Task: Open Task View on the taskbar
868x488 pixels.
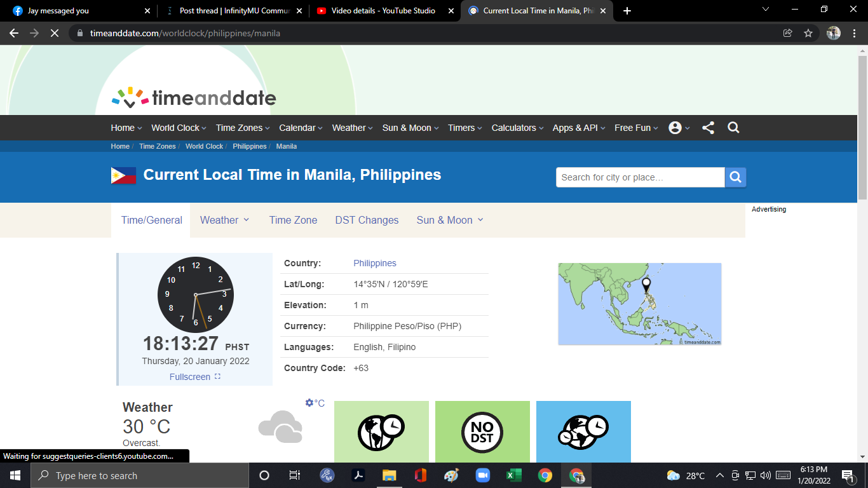Action: (x=295, y=475)
